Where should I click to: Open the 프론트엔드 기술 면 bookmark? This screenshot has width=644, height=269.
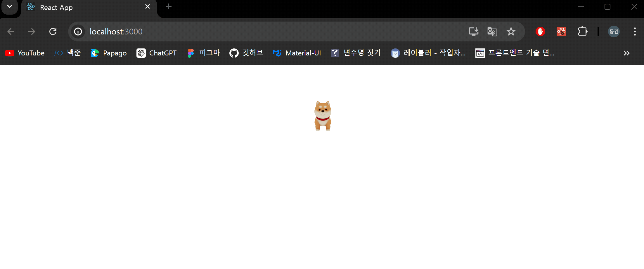[x=515, y=53]
